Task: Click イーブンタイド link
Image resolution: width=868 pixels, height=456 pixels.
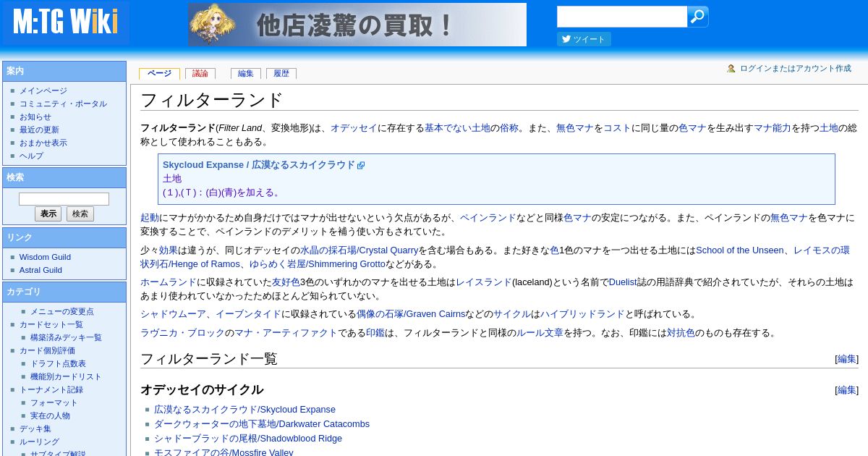Action: (x=248, y=314)
